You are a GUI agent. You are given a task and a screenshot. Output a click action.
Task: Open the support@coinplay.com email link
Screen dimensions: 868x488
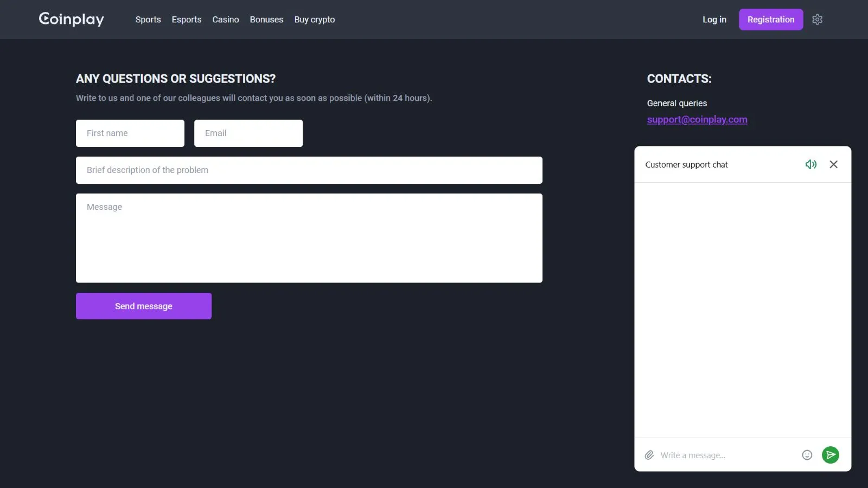pos(697,119)
